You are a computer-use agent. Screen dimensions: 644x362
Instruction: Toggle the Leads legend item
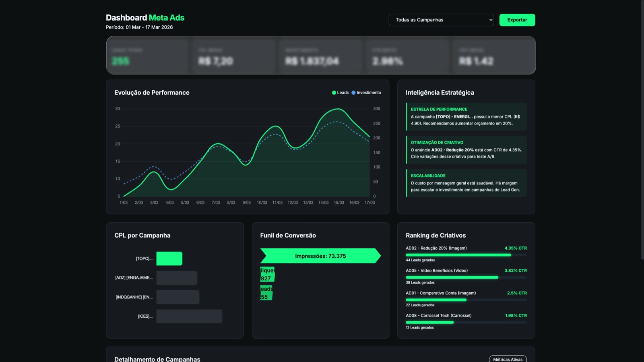pyautogui.click(x=340, y=93)
